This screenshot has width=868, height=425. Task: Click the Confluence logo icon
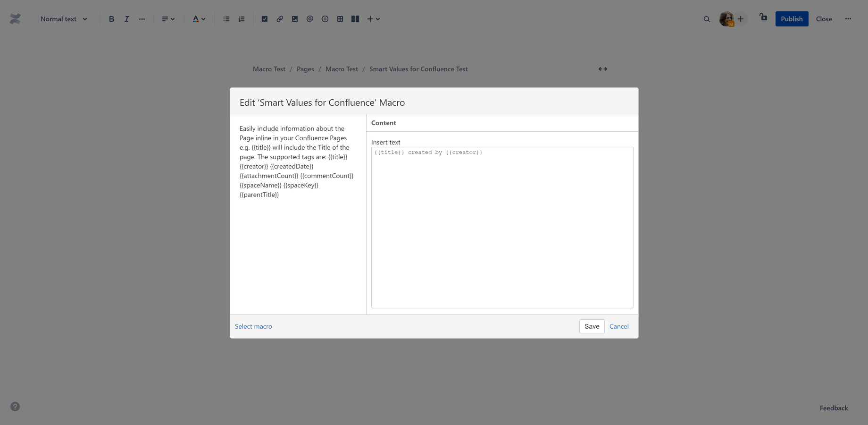(15, 19)
